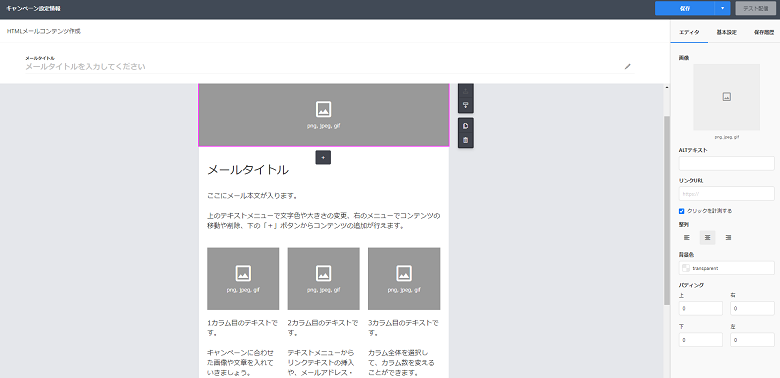The image size is (780, 378).
Task: Switch to the エディタ tab
Action: pyautogui.click(x=689, y=32)
